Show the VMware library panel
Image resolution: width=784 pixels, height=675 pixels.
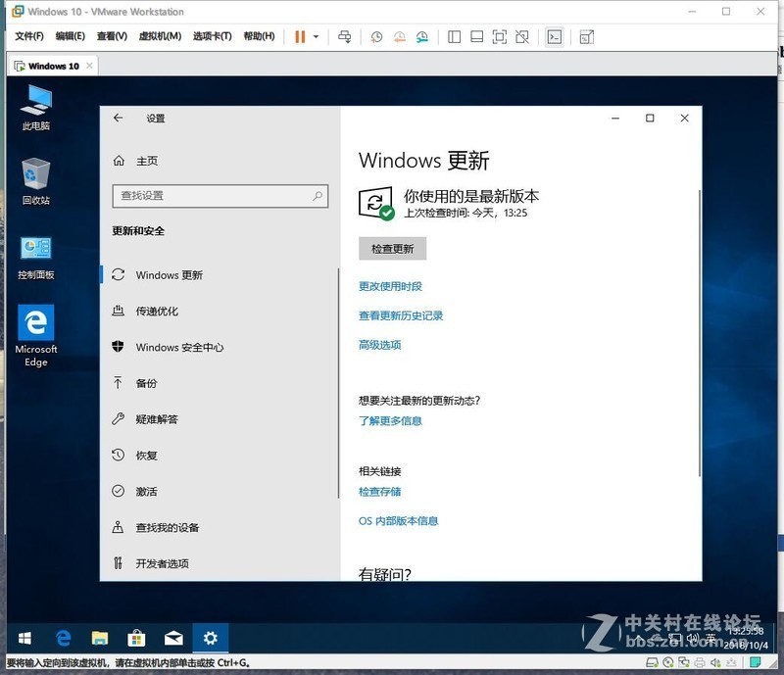[453, 36]
